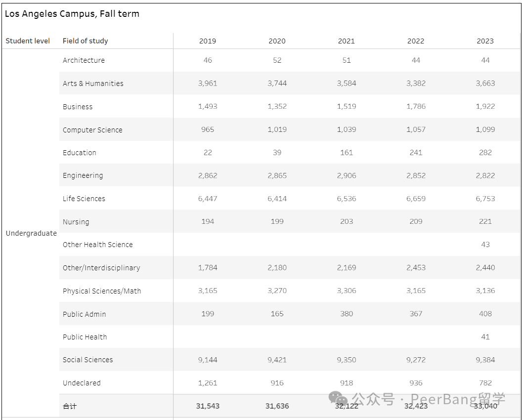Click the Student level header

[28, 41]
